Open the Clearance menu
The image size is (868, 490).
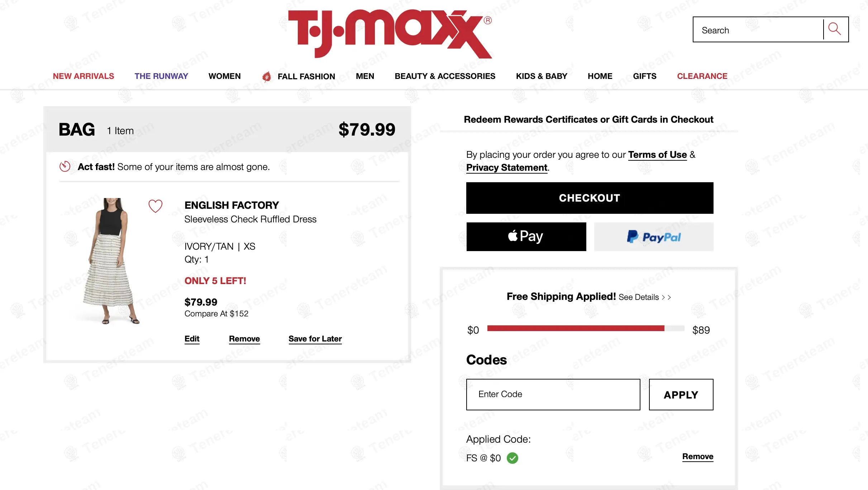[x=702, y=76]
